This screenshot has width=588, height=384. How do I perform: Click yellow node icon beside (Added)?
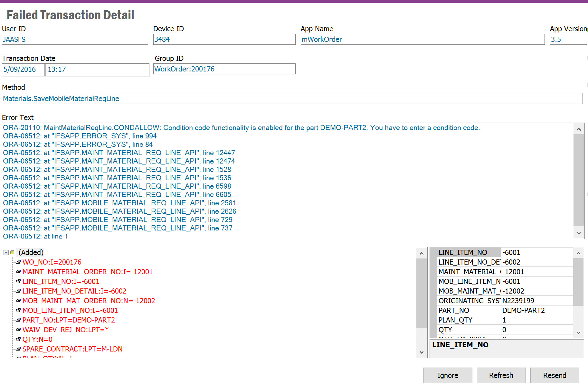coord(12,253)
